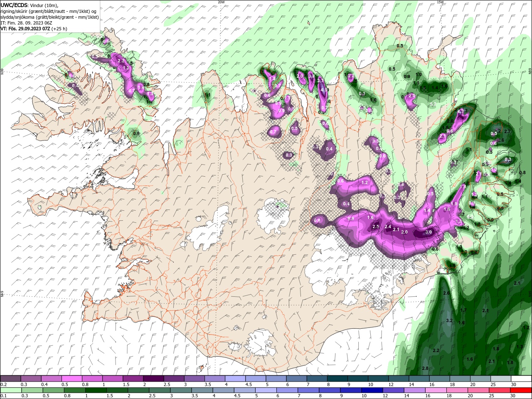Select lower legend swatch for 25
Screen dimensions: 532x399
500,390
